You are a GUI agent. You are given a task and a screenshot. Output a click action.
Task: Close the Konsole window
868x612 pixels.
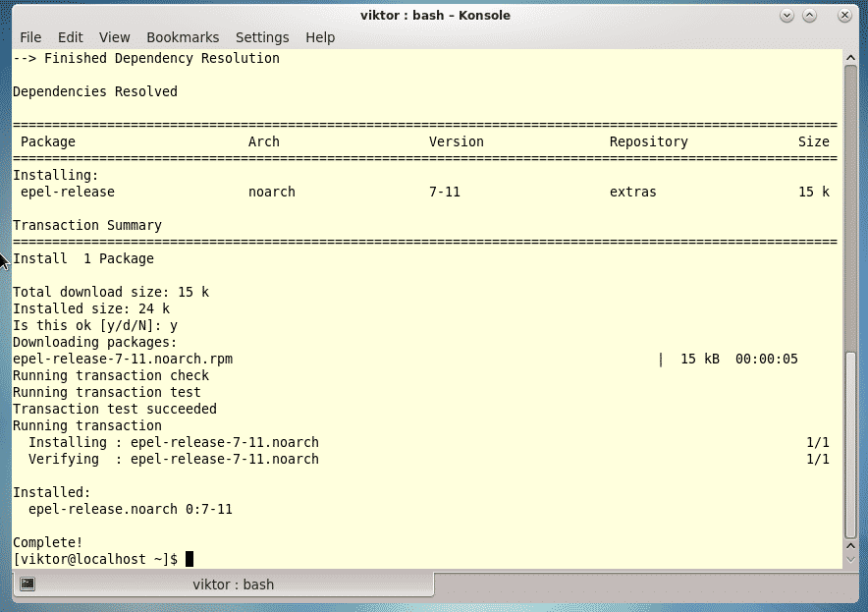(x=844, y=16)
